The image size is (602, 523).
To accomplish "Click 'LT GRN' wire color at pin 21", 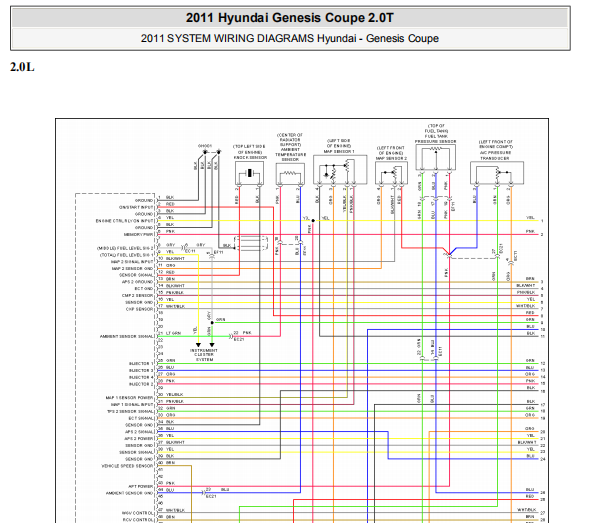I will coord(173,333).
